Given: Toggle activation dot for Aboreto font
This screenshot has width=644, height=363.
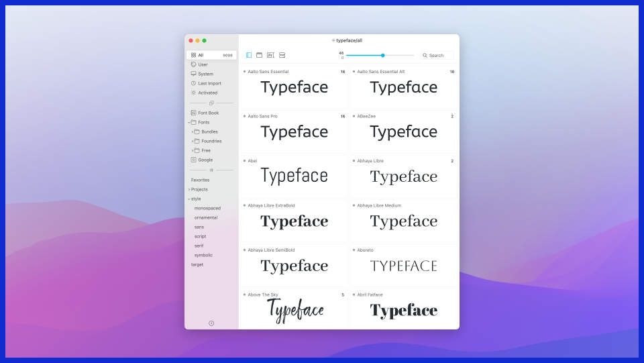Looking at the screenshot, I should tap(354, 250).
